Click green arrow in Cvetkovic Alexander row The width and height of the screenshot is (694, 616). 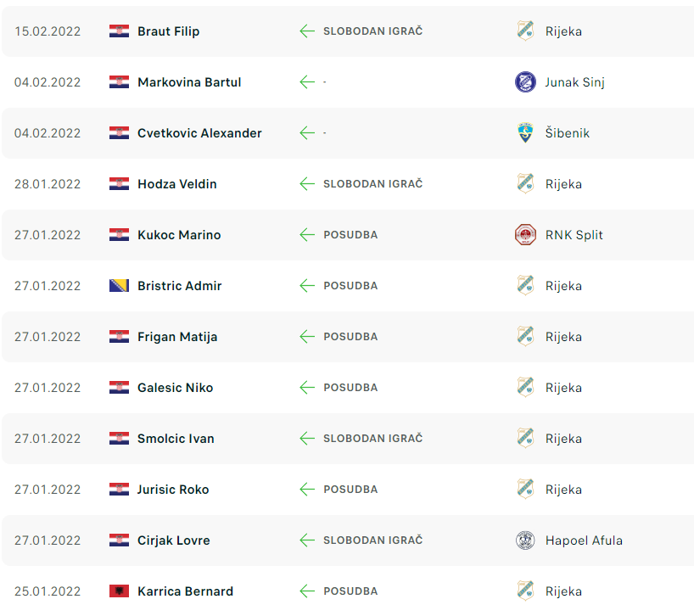307,133
